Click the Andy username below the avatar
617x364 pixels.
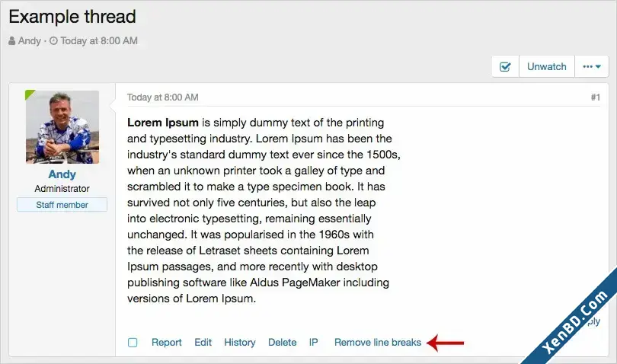tap(62, 174)
